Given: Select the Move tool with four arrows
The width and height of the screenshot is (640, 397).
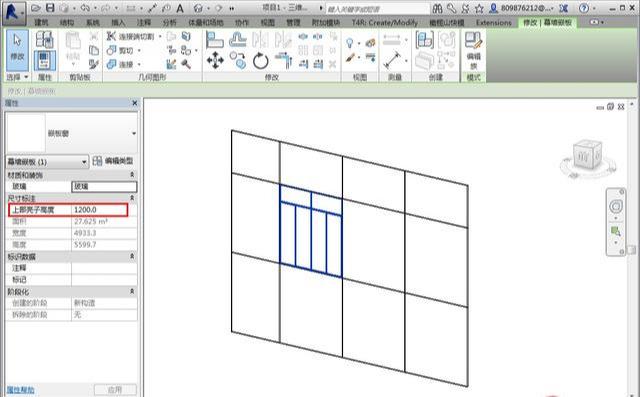Looking at the screenshot, I should coord(215,61).
